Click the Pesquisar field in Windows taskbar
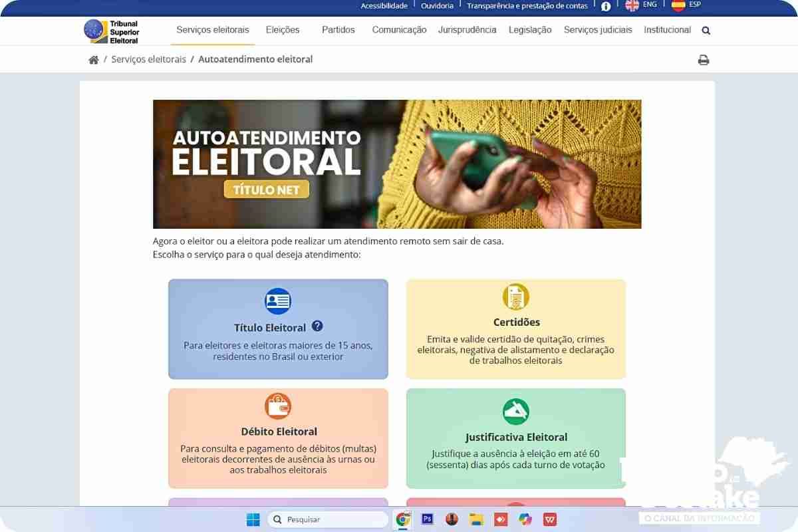Viewport: 798px width, 532px height. 328,519
